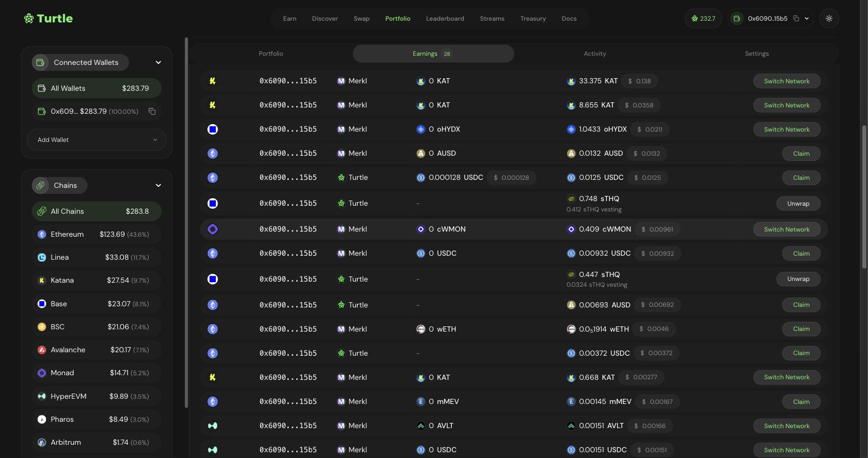Click the Ethereum chain icon in sidebar
The image size is (868, 458).
point(41,234)
